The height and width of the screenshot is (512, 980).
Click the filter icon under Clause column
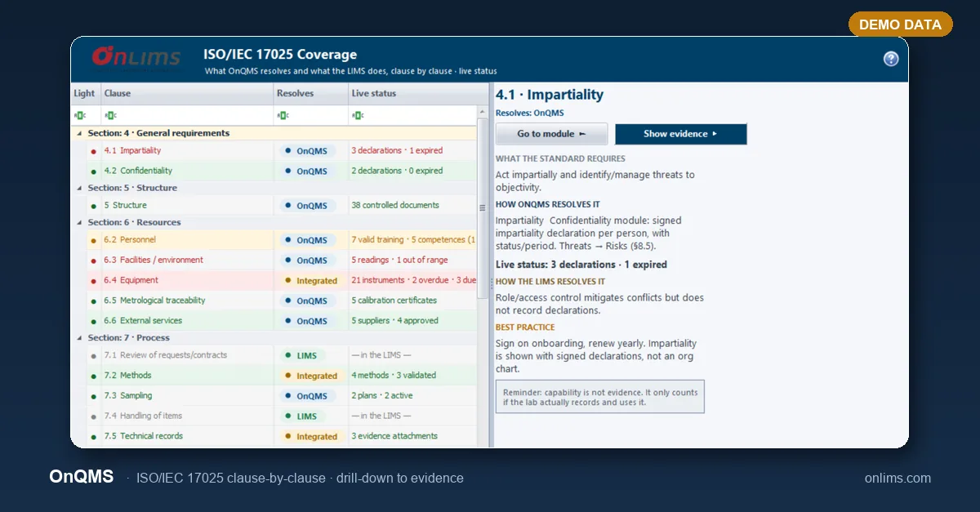click(x=111, y=115)
